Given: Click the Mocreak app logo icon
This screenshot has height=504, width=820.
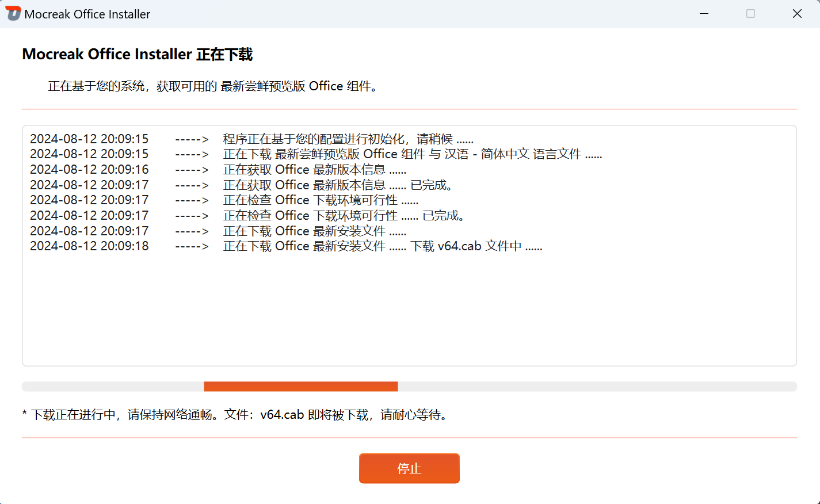Looking at the screenshot, I should click(13, 14).
